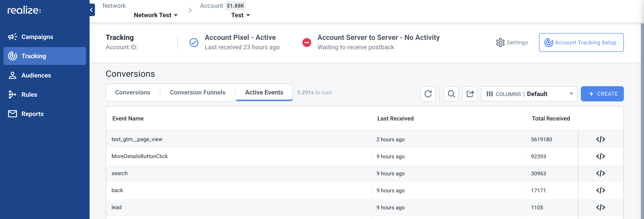Click the '2 hours ago' last received cell

pos(391,140)
